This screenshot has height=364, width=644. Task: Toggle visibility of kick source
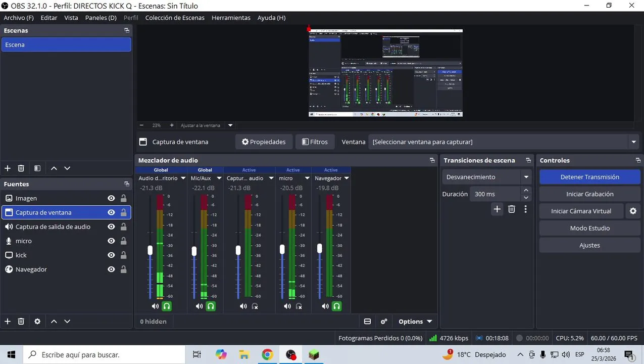coord(111,255)
